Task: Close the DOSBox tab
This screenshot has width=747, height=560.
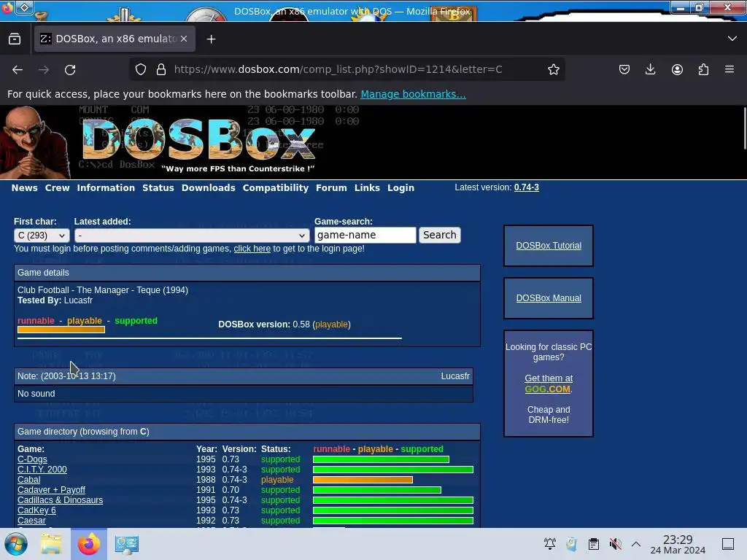Action: [x=184, y=39]
